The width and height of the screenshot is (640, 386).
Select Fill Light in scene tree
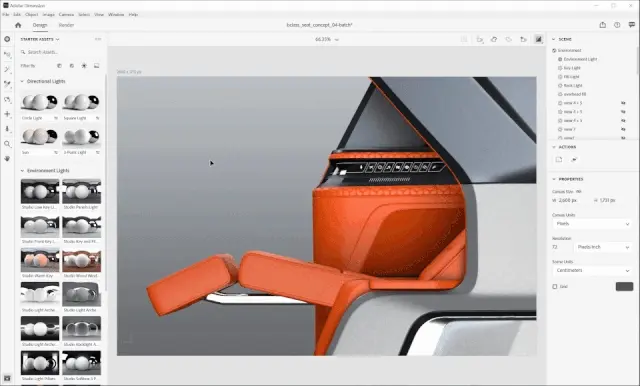(x=571, y=77)
